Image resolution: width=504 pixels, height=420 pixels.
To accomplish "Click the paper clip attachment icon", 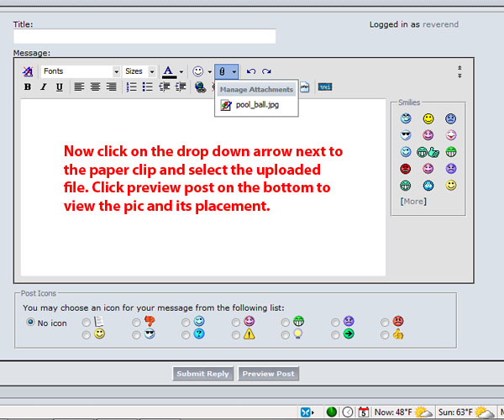I will pyautogui.click(x=223, y=71).
